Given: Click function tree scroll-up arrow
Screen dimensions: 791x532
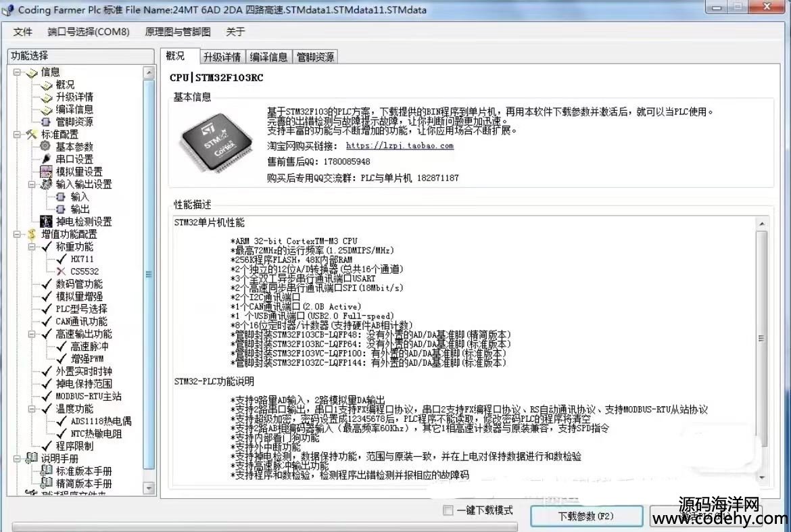Looking at the screenshot, I should coord(149,72).
